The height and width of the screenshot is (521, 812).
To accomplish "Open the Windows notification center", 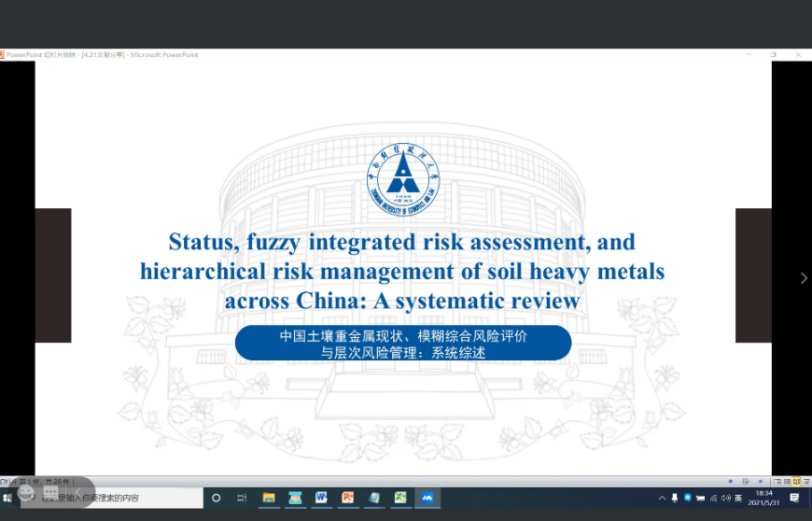I will 794,498.
